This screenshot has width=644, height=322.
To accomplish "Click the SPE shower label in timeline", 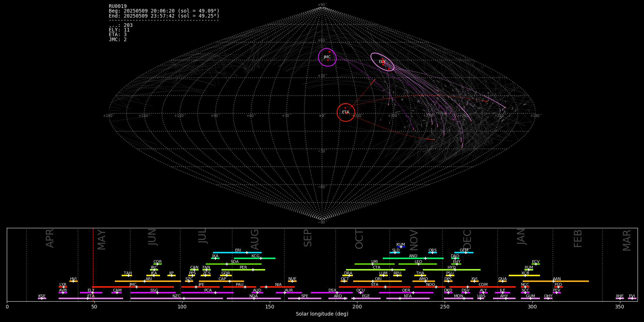I will click(305, 296).
